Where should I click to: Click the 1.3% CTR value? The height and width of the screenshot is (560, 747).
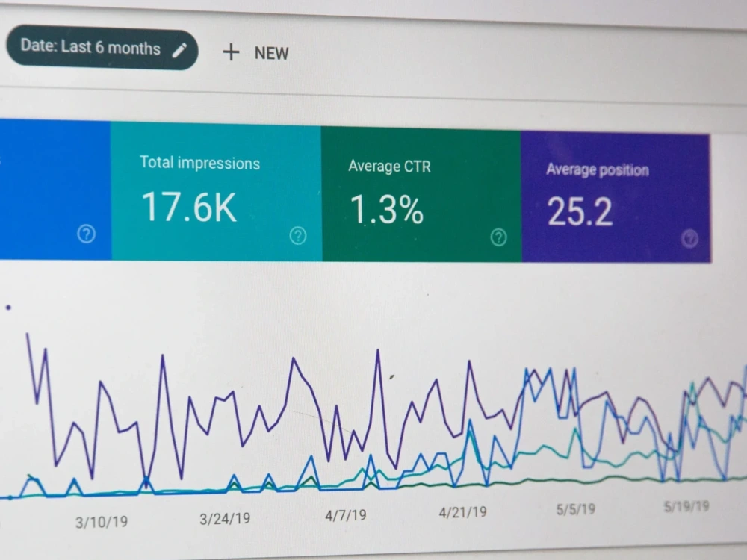[387, 210]
